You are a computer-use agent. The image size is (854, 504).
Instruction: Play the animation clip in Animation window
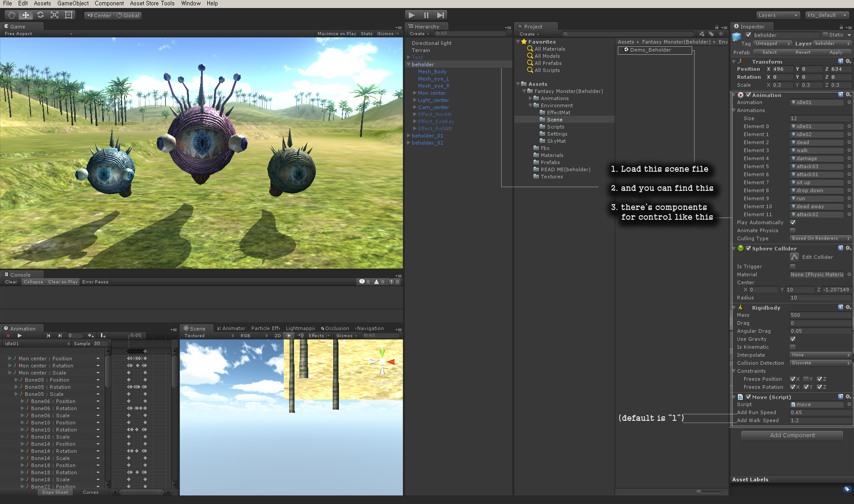(x=20, y=335)
